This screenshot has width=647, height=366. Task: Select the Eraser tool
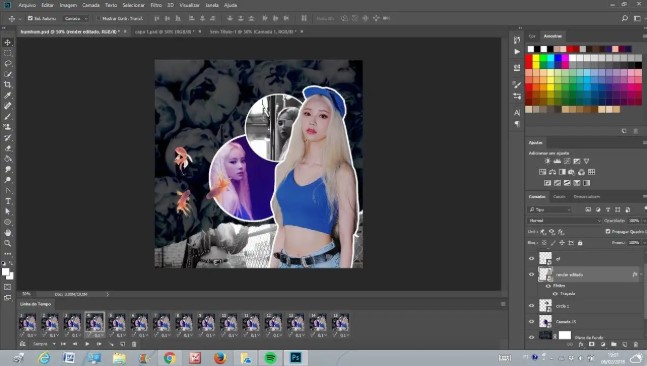tap(7, 148)
